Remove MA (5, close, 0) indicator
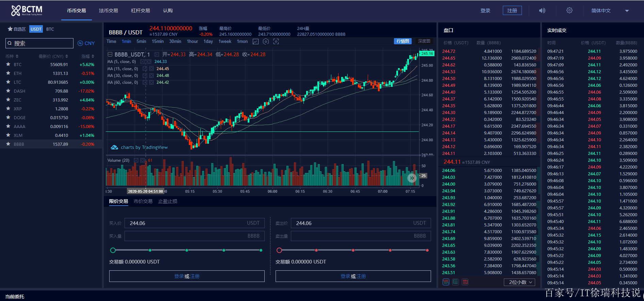This screenshot has height=301, width=644. pyautogui.click(x=149, y=62)
